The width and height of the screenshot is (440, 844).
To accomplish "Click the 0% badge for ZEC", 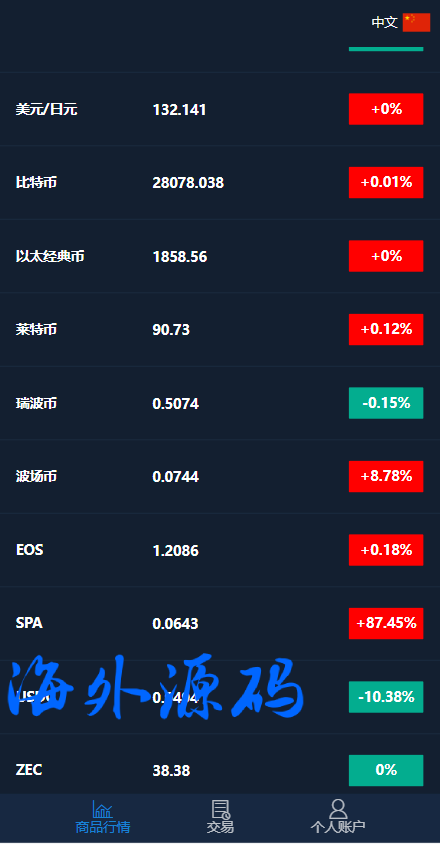I will [x=386, y=770].
